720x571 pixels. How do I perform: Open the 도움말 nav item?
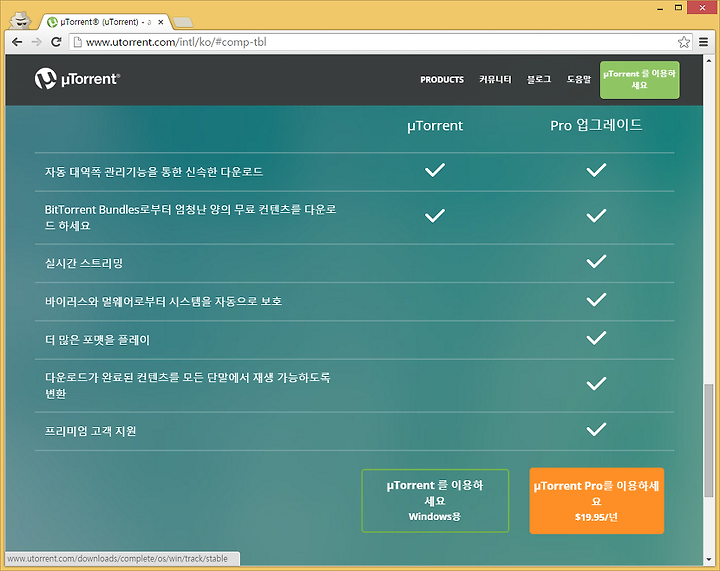(579, 79)
